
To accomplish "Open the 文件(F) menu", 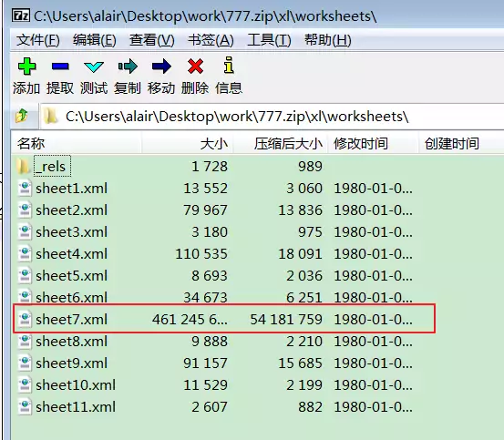I will point(38,40).
